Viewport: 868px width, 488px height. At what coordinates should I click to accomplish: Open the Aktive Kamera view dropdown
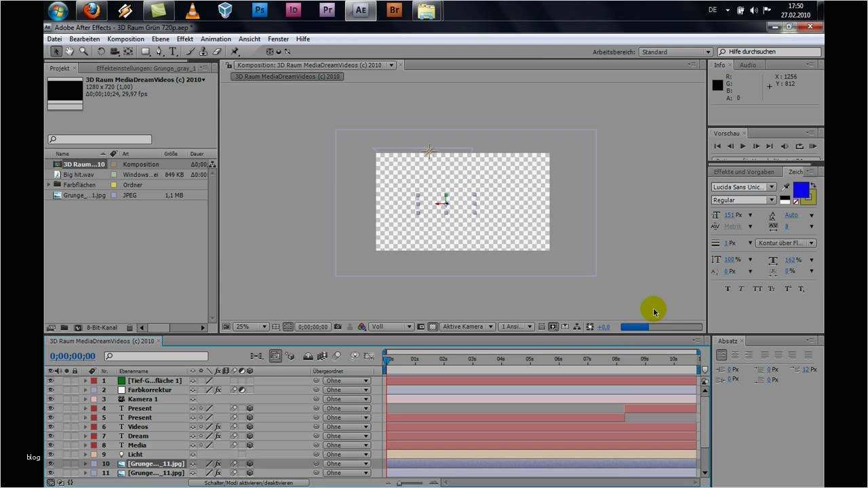pyautogui.click(x=467, y=327)
